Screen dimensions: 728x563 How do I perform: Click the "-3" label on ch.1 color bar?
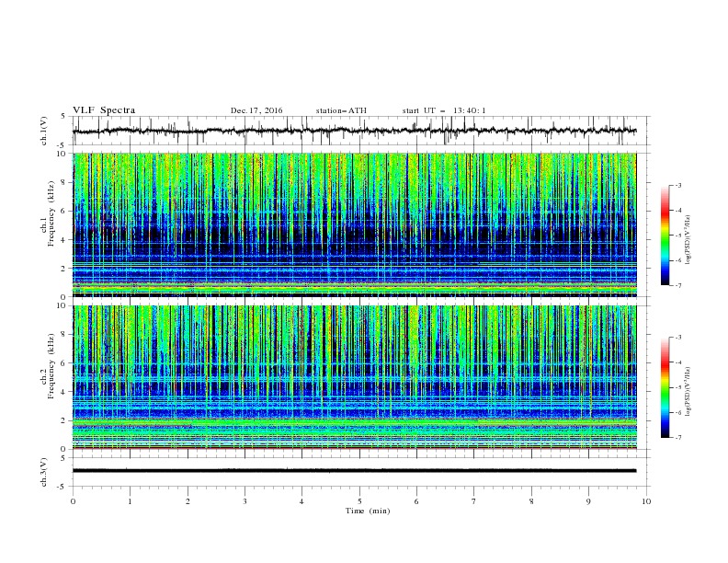(x=677, y=185)
